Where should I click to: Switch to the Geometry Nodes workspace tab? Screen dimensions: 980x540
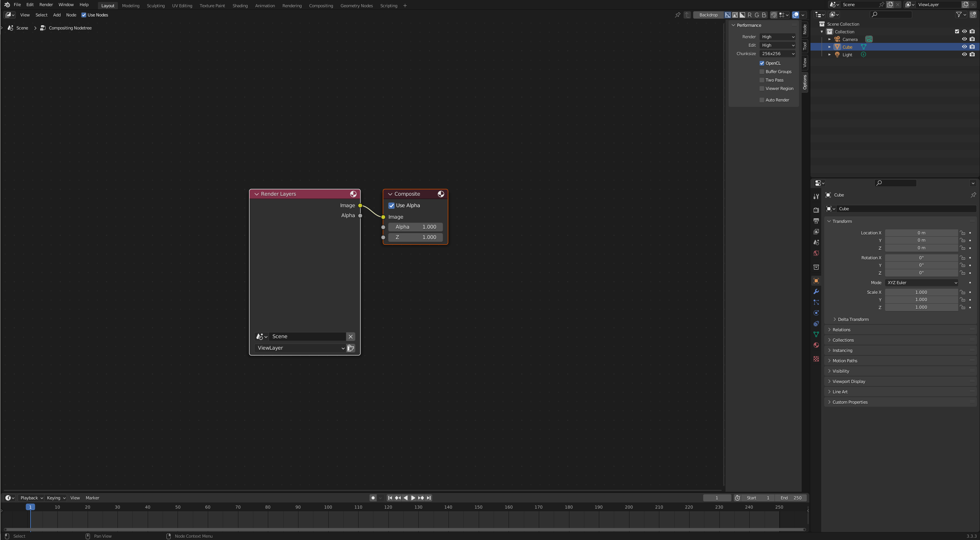pos(356,6)
